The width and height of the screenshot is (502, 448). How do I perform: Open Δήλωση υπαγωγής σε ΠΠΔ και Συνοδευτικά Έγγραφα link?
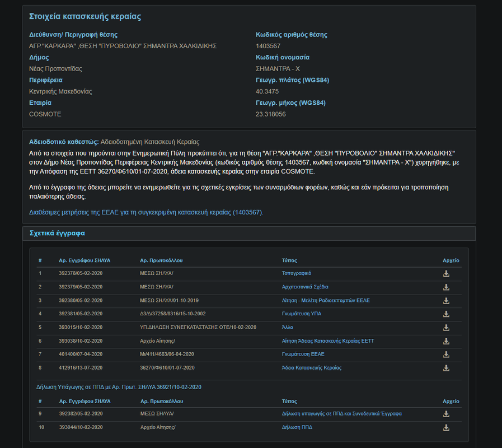click(x=341, y=414)
